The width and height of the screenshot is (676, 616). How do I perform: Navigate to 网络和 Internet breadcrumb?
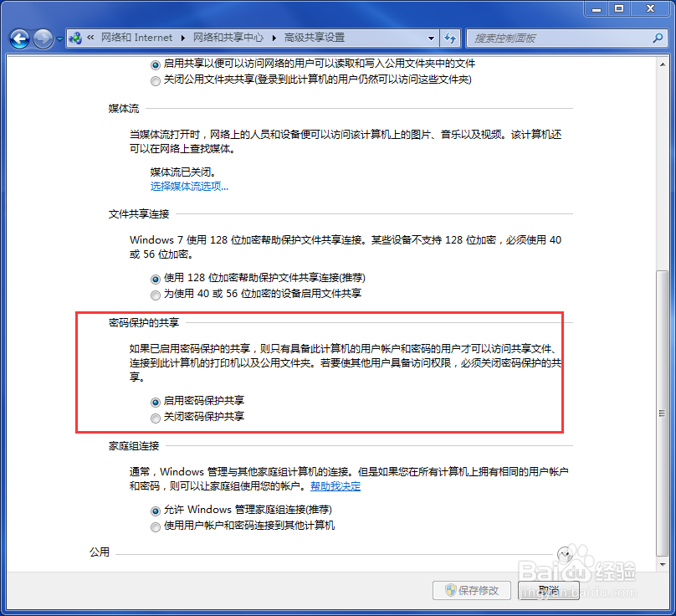(136, 38)
